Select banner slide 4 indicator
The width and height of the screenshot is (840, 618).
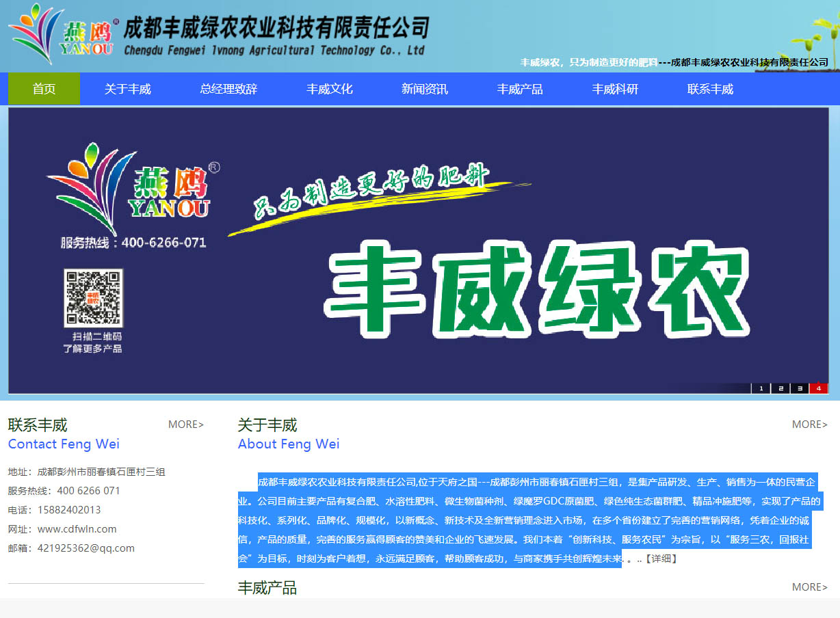click(x=819, y=388)
